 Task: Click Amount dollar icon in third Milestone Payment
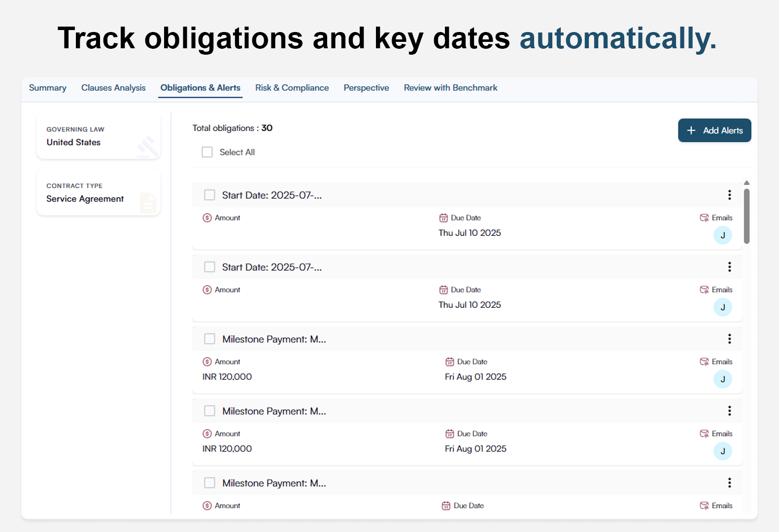[x=207, y=505]
